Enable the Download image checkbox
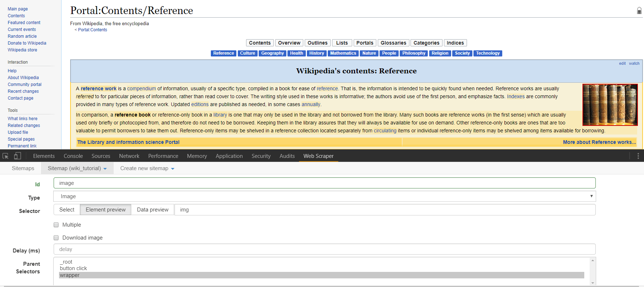 (x=56, y=238)
